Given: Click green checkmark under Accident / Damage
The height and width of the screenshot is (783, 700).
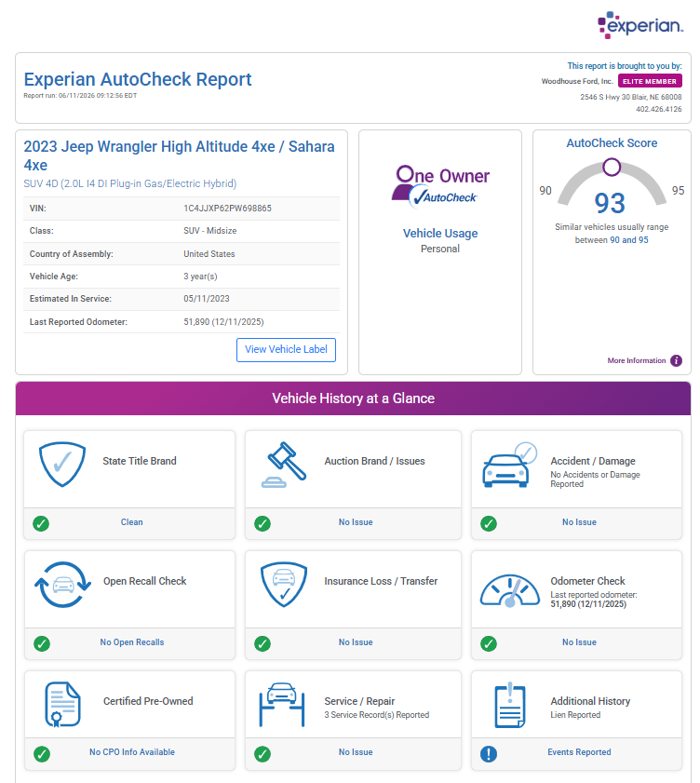Looking at the screenshot, I should [x=489, y=523].
